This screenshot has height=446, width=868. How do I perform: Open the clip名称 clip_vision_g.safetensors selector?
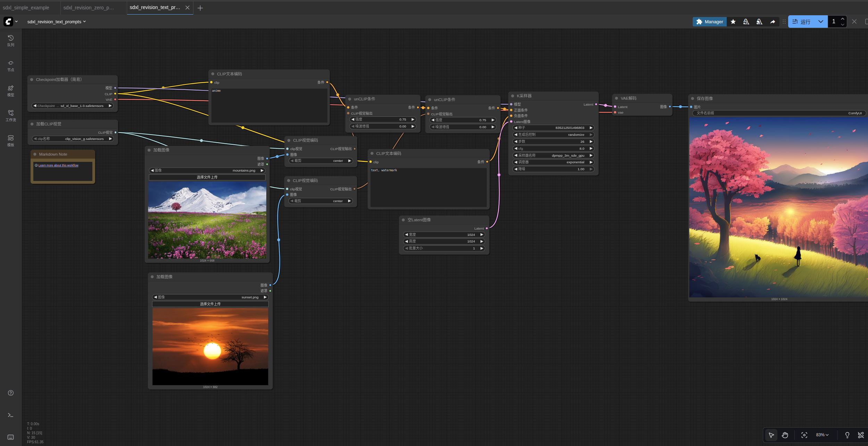pyautogui.click(x=73, y=139)
